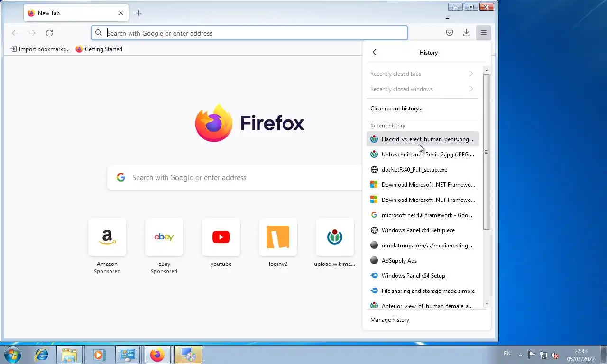Open File sharing and storage made simple
Screen dimensions: 607x364
click(x=423, y=291)
